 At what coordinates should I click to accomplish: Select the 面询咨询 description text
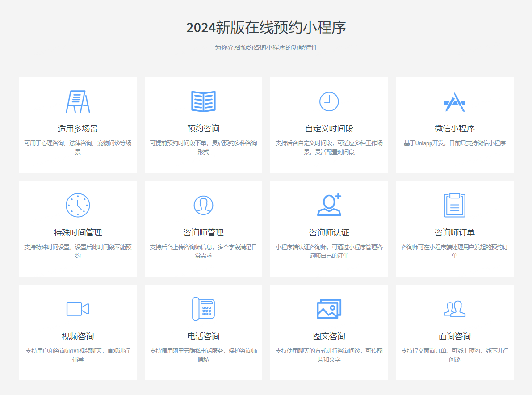[454, 355]
